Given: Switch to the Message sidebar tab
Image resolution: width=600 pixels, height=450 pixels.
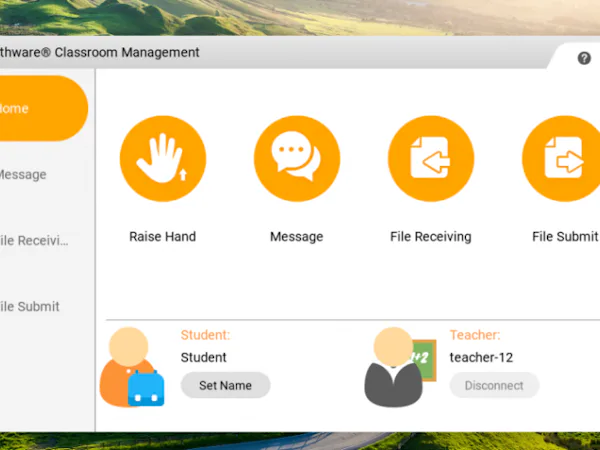Looking at the screenshot, I should [23, 174].
